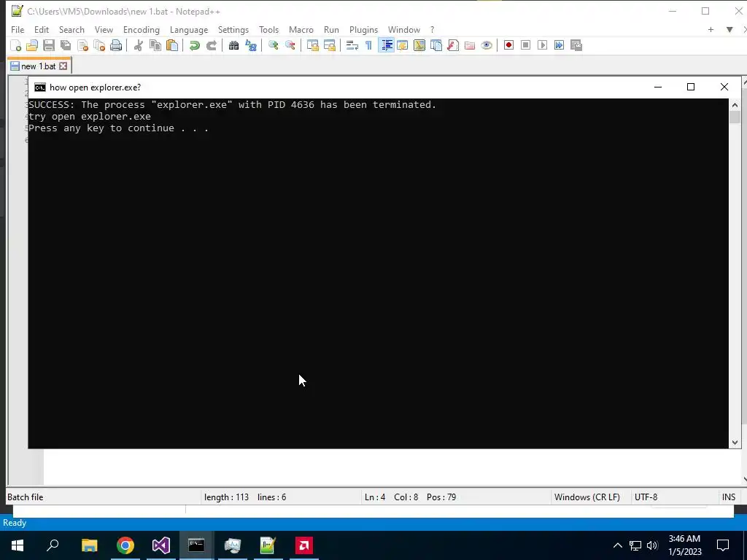Zoom in with the magnifier plus icon
747x560 pixels.
pos(273,45)
